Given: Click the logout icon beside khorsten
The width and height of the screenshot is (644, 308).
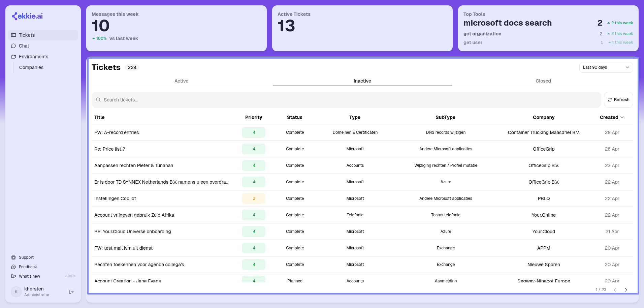Looking at the screenshot, I should 71,292.
